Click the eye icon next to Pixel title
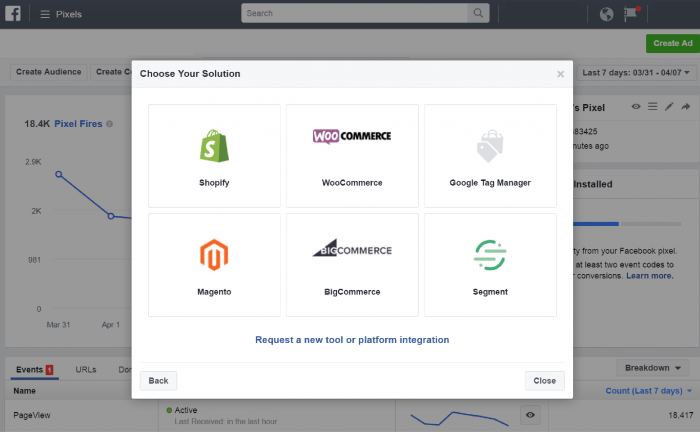The width and height of the screenshot is (700, 432). [x=636, y=107]
